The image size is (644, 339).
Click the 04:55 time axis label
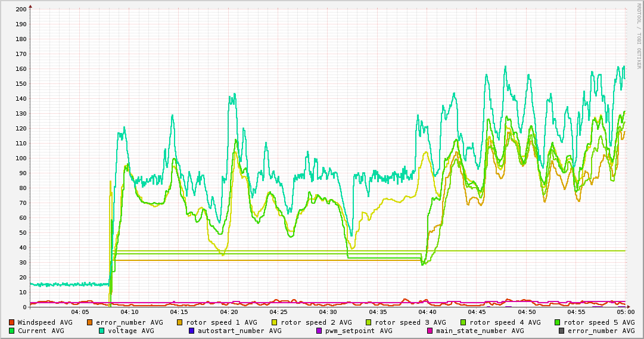[576, 313]
